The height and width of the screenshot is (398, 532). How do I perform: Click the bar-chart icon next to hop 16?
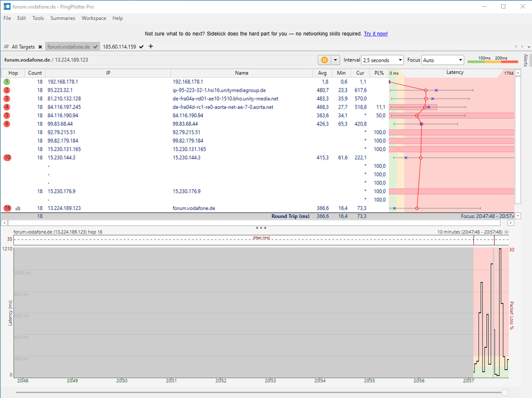point(18,208)
